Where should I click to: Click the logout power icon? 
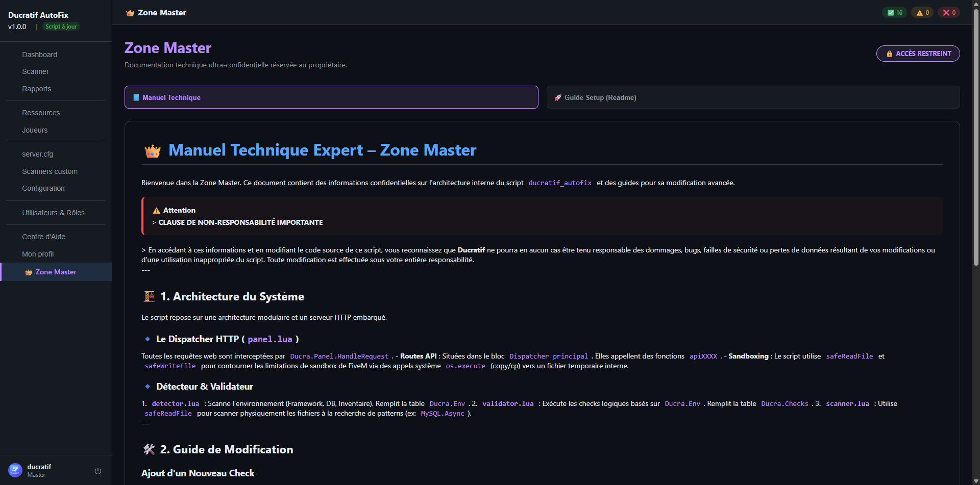[x=97, y=471]
